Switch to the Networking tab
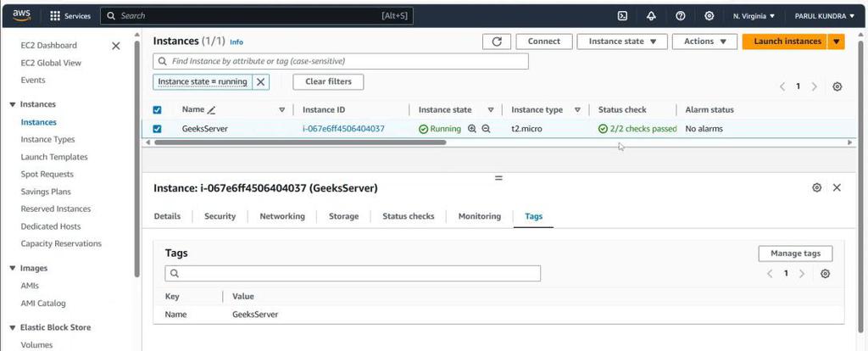 (x=282, y=216)
